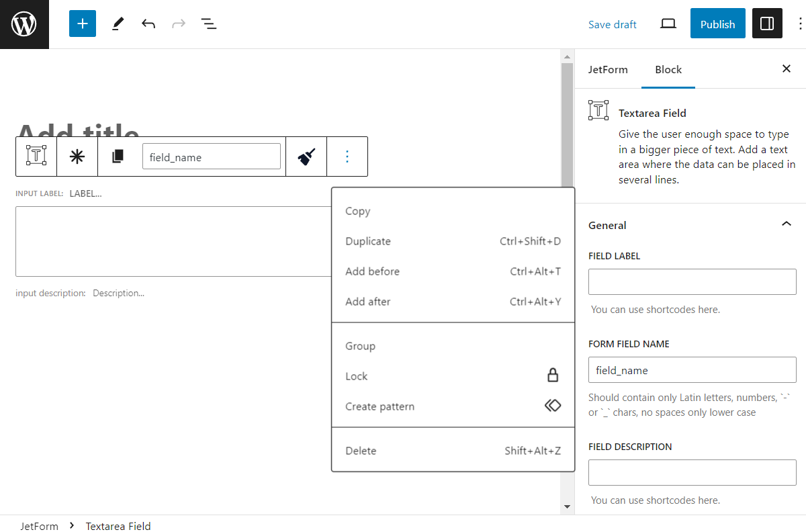806x532 pixels.
Task: Open the block Options three-dot menu
Action: click(347, 156)
